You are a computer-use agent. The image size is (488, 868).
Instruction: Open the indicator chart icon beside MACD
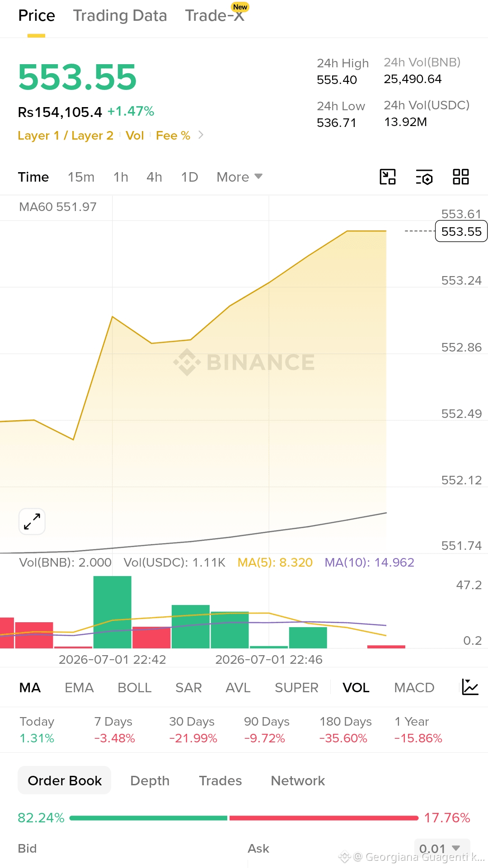coord(470,687)
